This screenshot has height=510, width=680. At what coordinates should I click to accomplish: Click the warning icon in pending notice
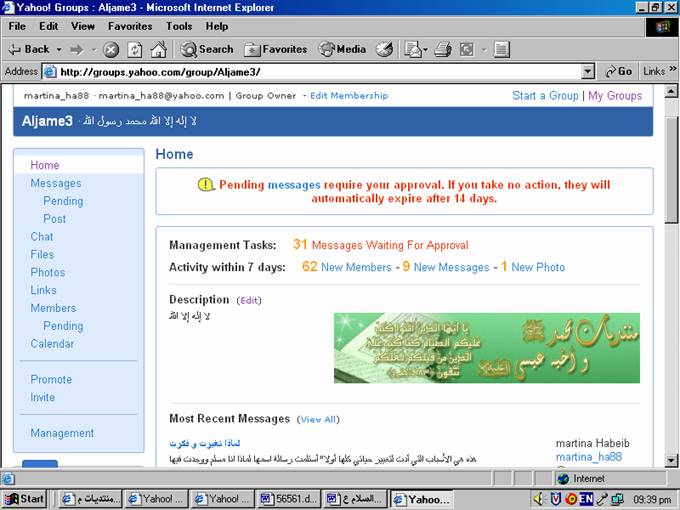(x=206, y=185)
